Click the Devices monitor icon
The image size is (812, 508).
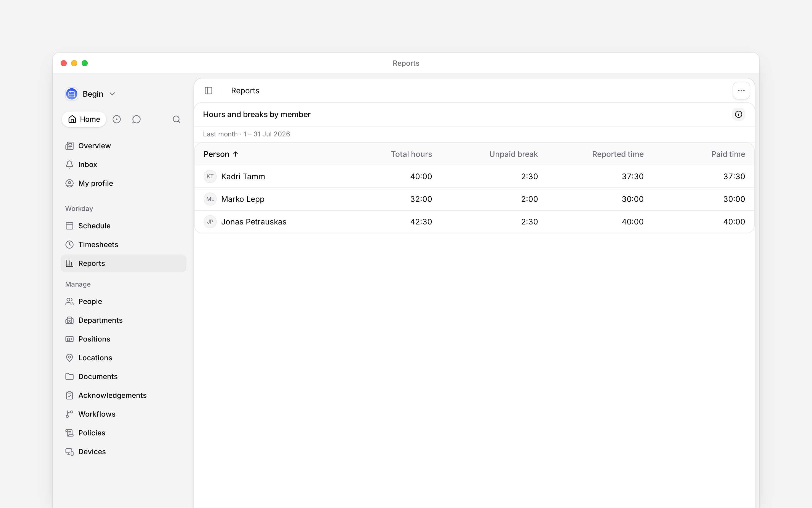[x=70, y=452]
